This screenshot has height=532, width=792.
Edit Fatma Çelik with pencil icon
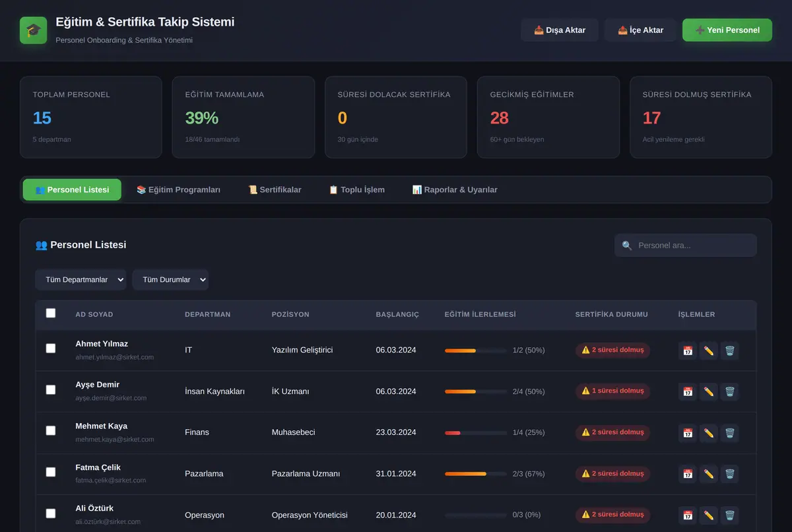coord(709,474)
